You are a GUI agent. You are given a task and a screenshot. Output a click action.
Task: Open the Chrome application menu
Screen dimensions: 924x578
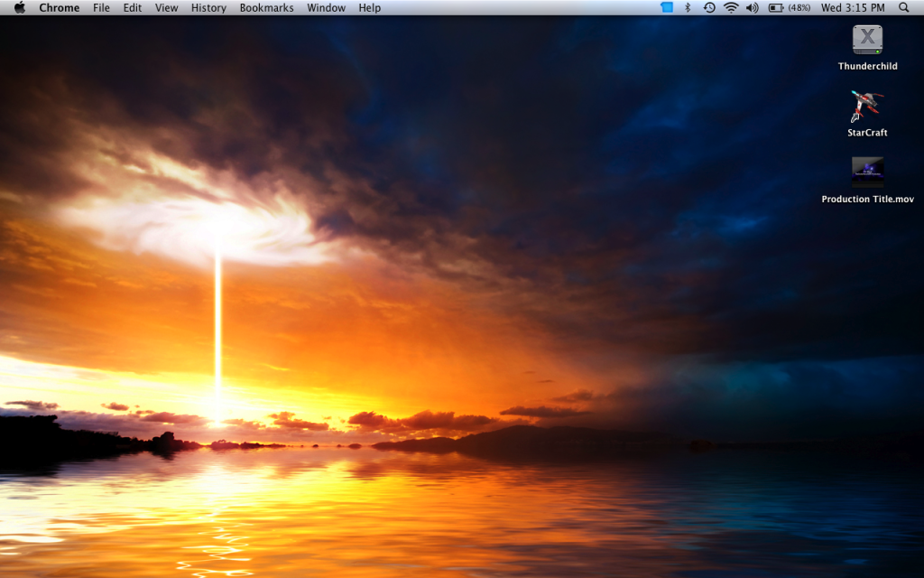(x=59, y=7)
